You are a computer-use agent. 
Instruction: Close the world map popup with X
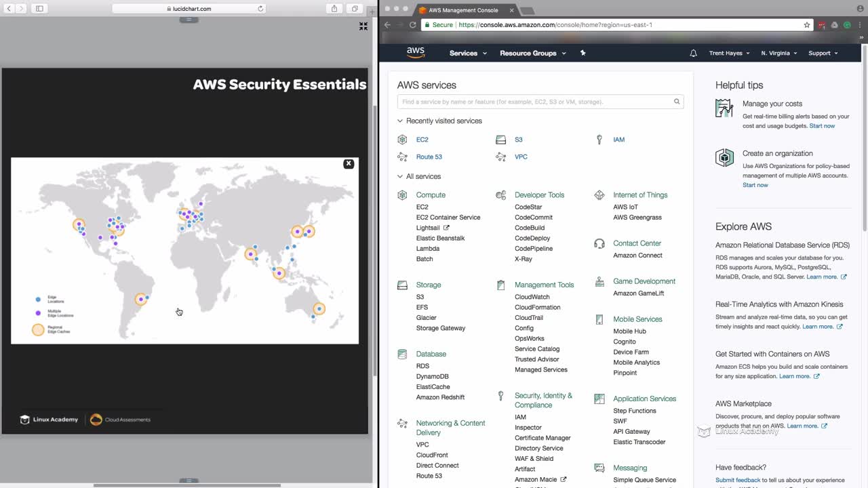(349, 164)
